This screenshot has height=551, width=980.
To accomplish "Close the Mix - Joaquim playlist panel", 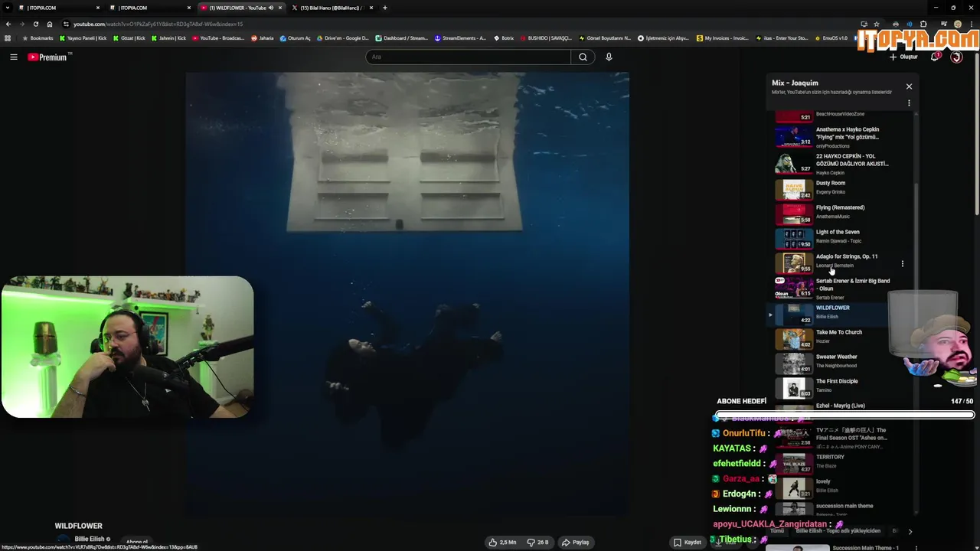I will tap(909, 86).
